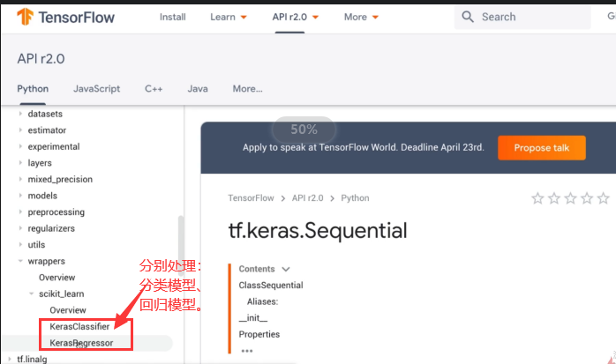The width and height of the screenshot is (616, 364).
Task: Expand the models tree node
Action: point(20,196)
